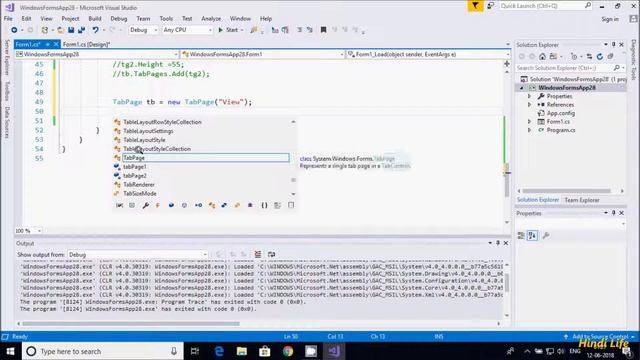Click Solution Explorer Pending Changes Filter icon
Screen dimensions: 640x360
pyautogui.click(x=575, y=57)
